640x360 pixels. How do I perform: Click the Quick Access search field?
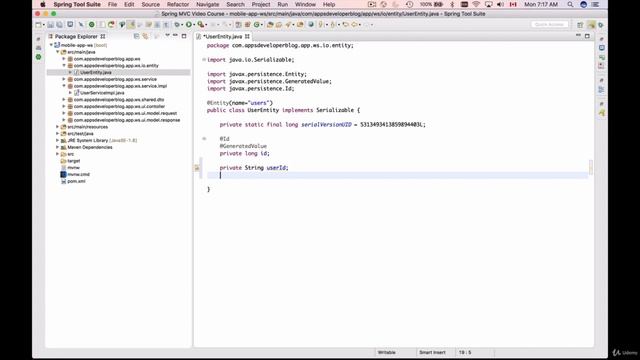pyautogui.click(x=549, y=25)
